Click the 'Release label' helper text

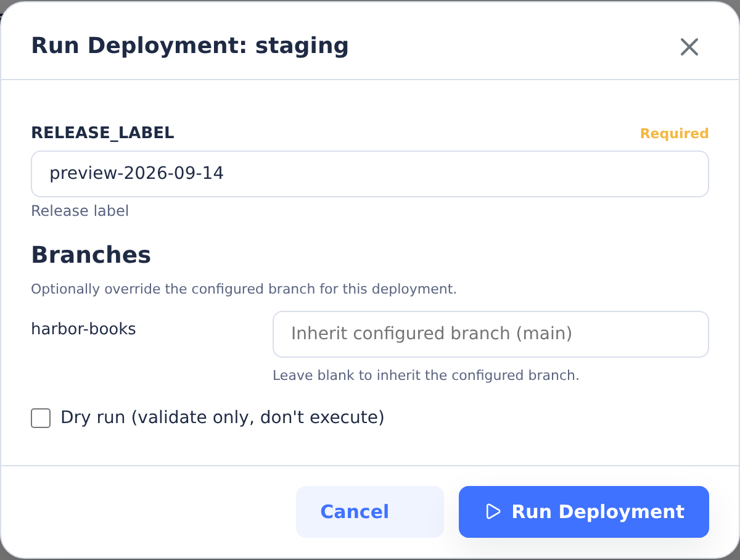[x=80, y=211]
